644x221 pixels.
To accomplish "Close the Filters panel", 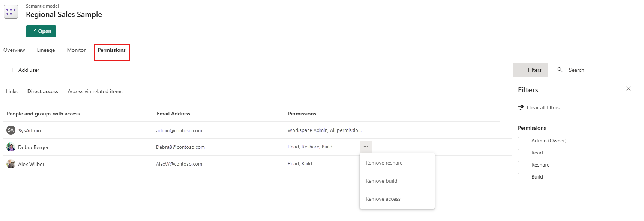I will pyautogui.click(x=629, y=89).
